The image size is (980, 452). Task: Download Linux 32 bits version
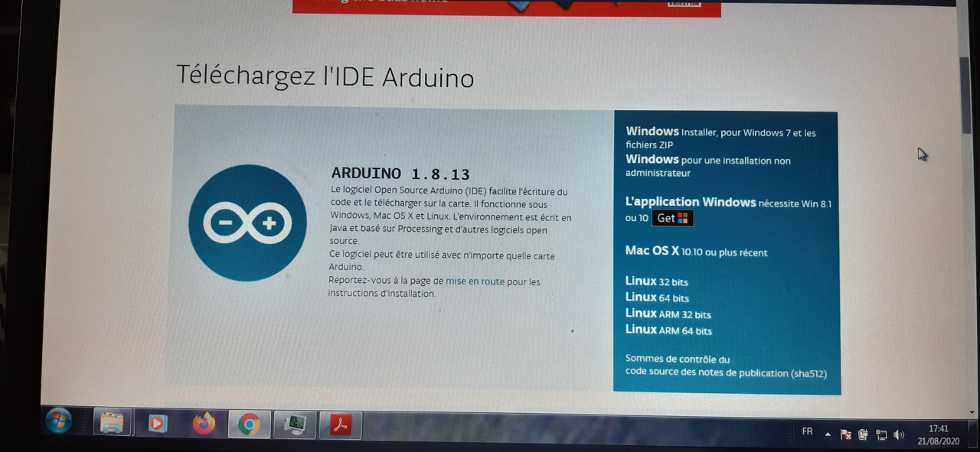point(656,281)
